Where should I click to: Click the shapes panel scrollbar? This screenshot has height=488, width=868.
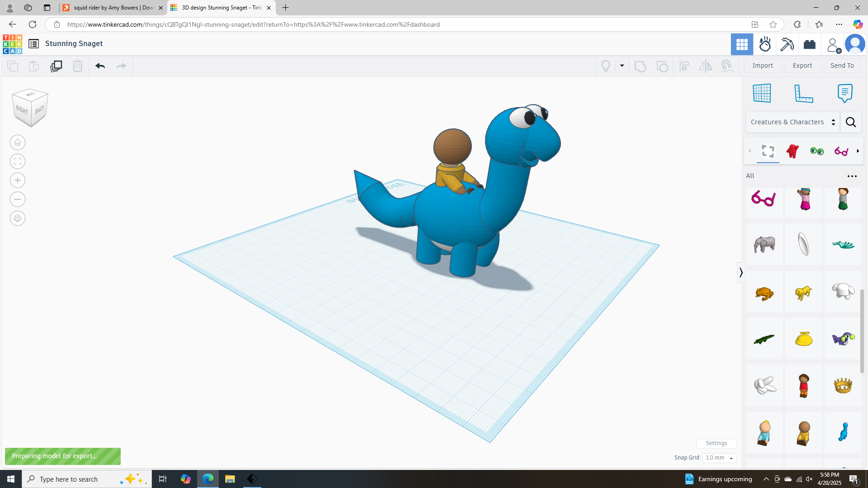[862, 331]
